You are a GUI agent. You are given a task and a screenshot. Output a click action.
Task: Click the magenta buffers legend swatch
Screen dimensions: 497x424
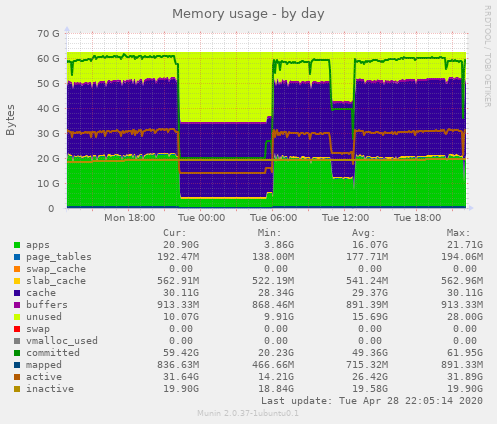17,305
